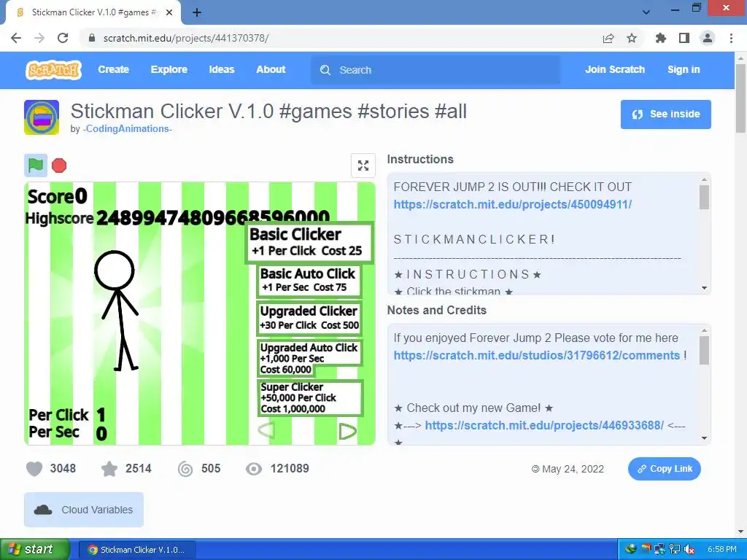Click the Scratch search input field
The image size is (747, 560).
436,70
